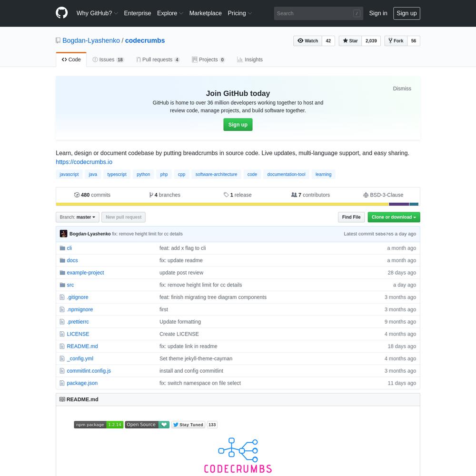Open the Clone or download dropdown

(394, 217)
